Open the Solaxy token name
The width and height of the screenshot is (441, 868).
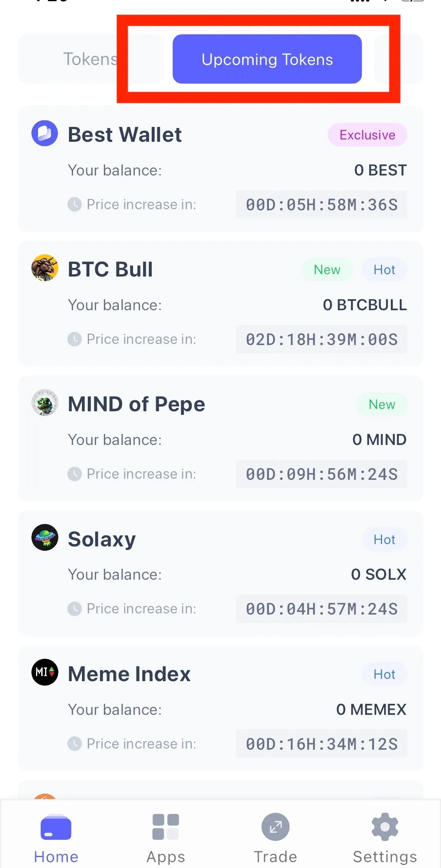[x=102, y=539]
